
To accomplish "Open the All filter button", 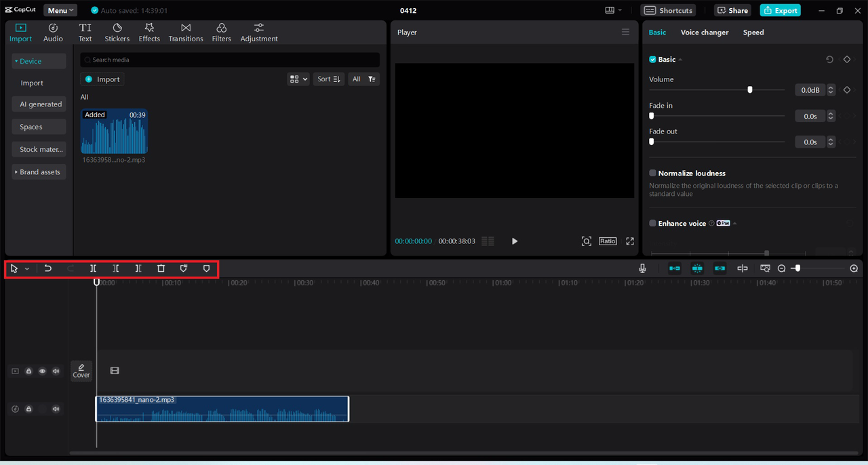I will tap(363, 79).
